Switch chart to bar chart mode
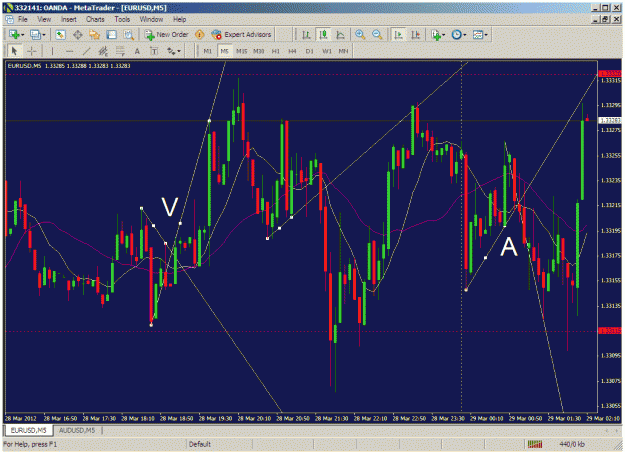The height and width of the screenshot is (452, 625). [x=306, y=35]
